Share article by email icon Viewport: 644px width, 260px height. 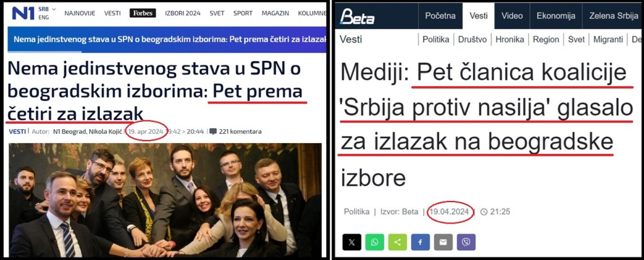click(x=443, y=242)
